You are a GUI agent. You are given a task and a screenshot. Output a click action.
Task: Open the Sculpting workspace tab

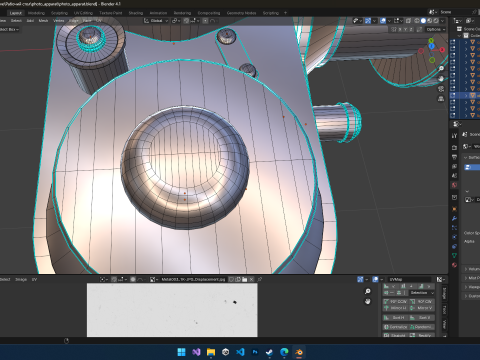pos(59,13)
